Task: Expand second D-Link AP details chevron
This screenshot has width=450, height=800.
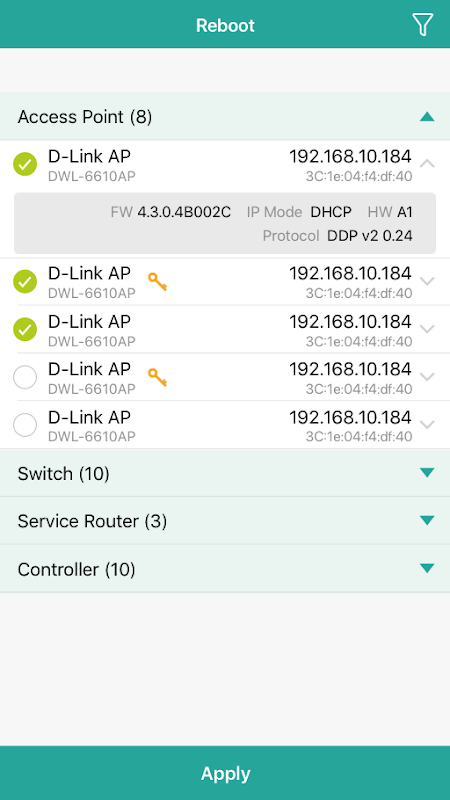Action: (427, 281)
